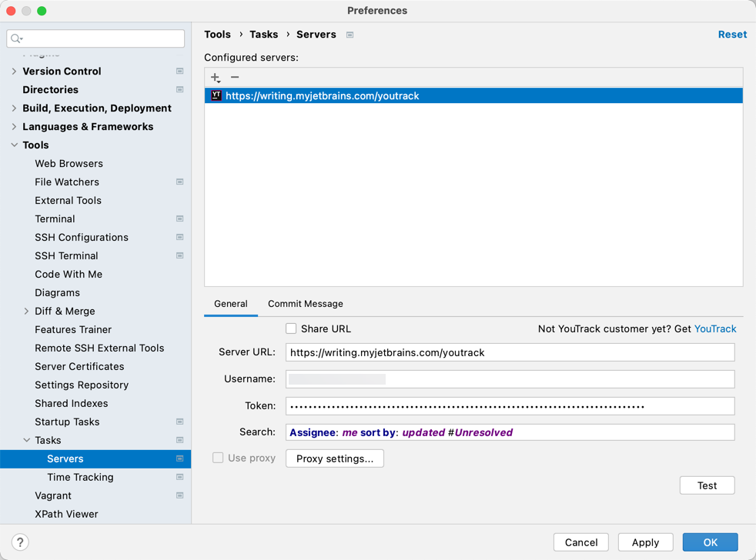756x560 pixels.
Task: Click the icon beside Time Tracking
Action: pos(179,477)
